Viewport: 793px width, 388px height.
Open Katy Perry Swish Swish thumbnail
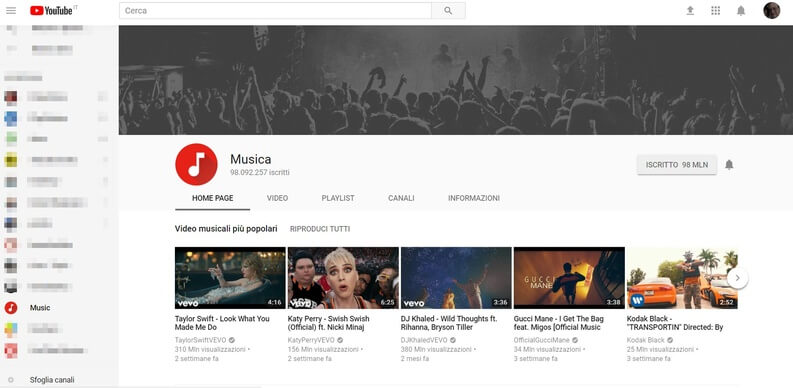pyautogui.click(x=343, y=278)
